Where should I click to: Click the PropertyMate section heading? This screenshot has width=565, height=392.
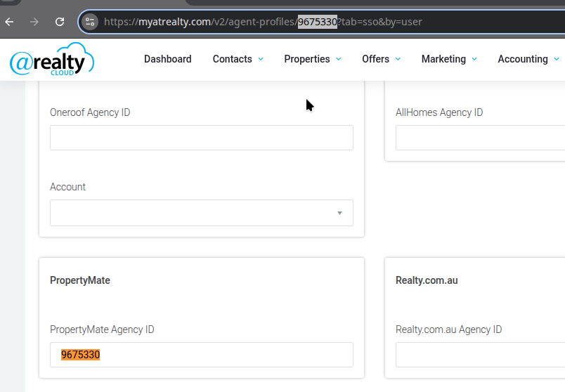coord(80,280)
